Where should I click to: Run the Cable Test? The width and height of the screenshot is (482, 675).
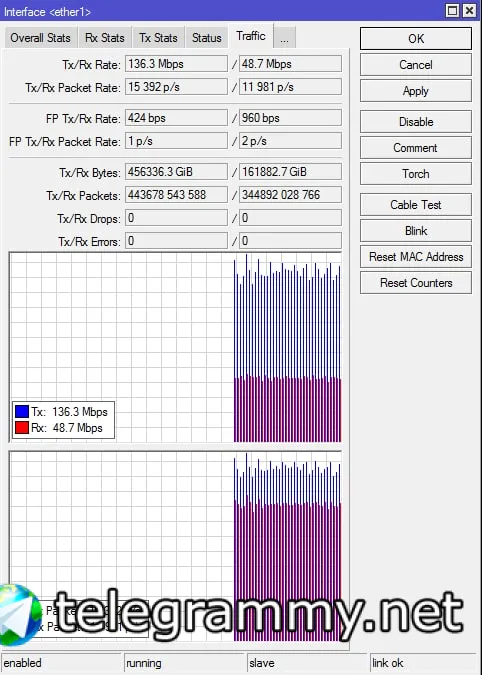pyautogui.click(x=416, y=205)
